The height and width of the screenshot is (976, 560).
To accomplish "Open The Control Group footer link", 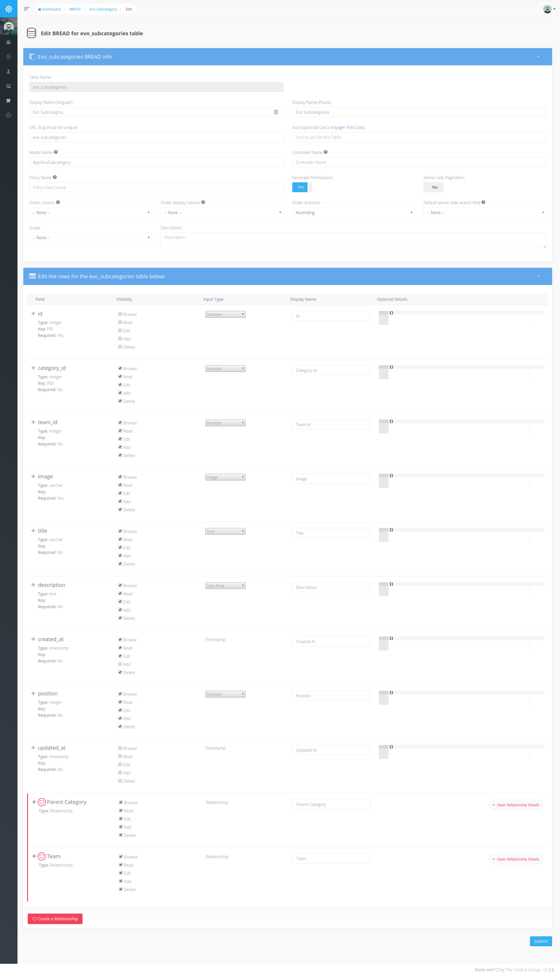I will coord(523,970).
